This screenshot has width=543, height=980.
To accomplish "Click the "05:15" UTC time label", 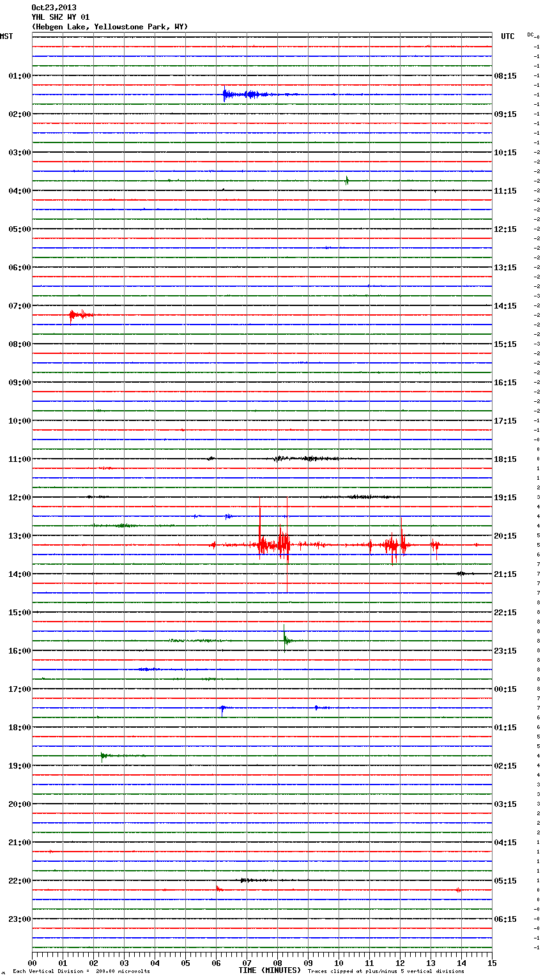I will click(505, 881).
